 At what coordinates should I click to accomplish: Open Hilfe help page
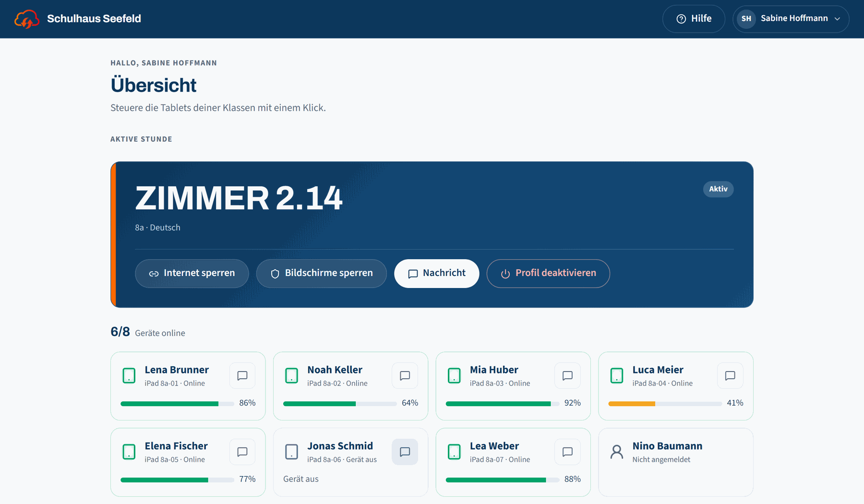tap(694, 19)
